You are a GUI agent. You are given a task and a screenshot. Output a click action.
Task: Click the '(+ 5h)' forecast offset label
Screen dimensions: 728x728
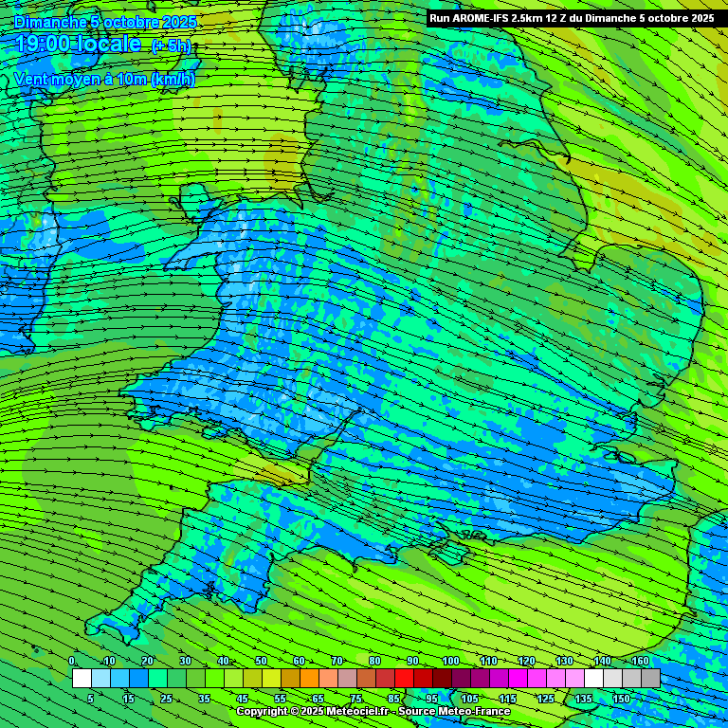[x=172, y=45]
